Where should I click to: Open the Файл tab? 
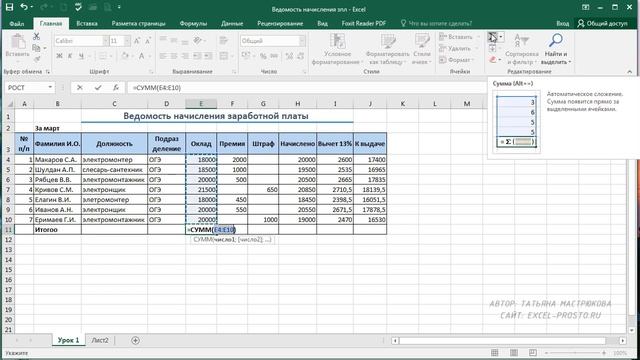(17, 23)
